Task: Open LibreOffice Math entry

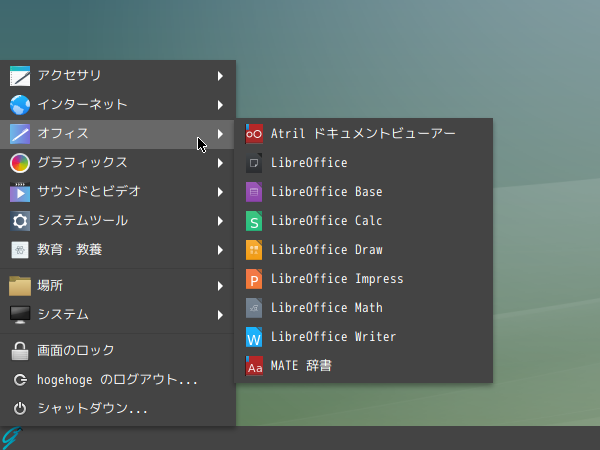Action: [x=364, y=308]
